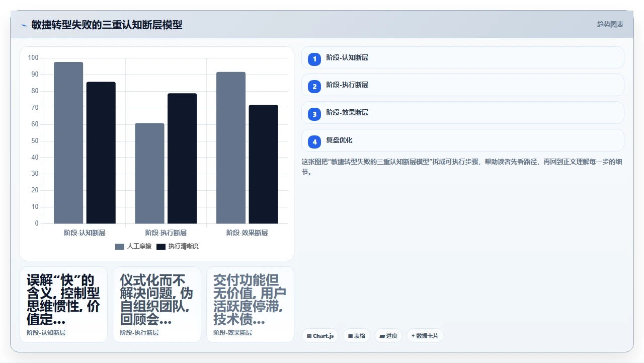The height and width of the screenshot is (363, 644).
Task: Click the 执行清晰度 bar for 阶段-效果断层
Action: [263, 164]
